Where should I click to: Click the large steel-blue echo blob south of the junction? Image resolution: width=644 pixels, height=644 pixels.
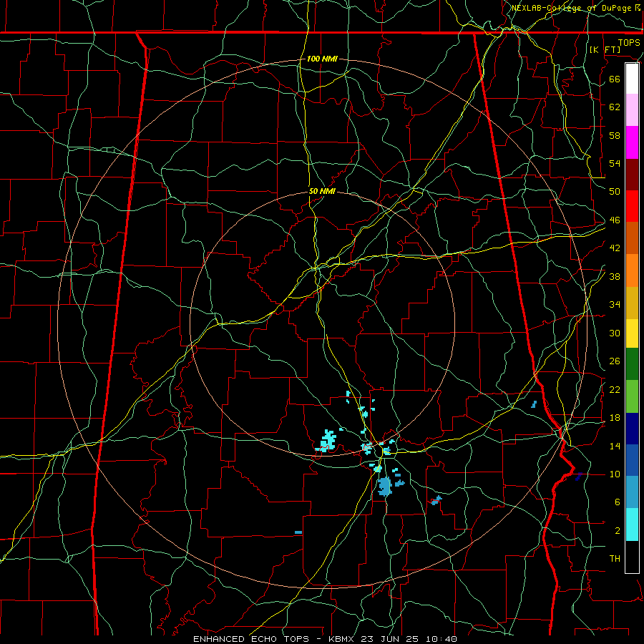click(x=384, y=487)
